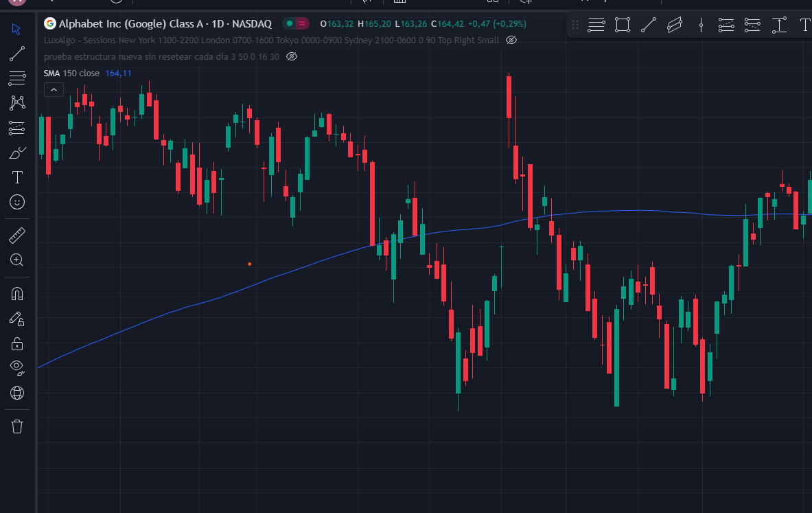Open the emoji icons tool
Image resolution: width=812 pixels, height=513 pixels.
tap(17, 202)
